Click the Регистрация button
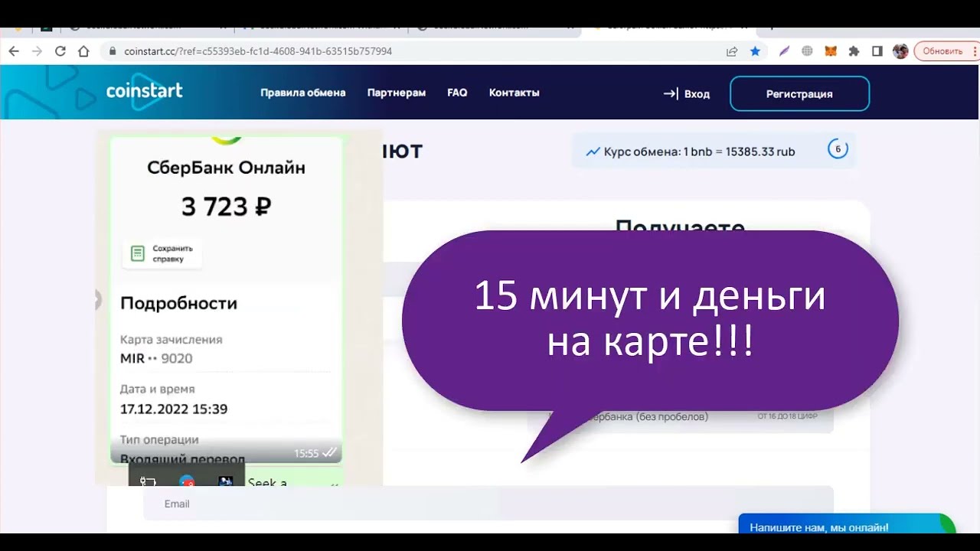This screenshot has height=551, width=980. click(x=799, y=93)
